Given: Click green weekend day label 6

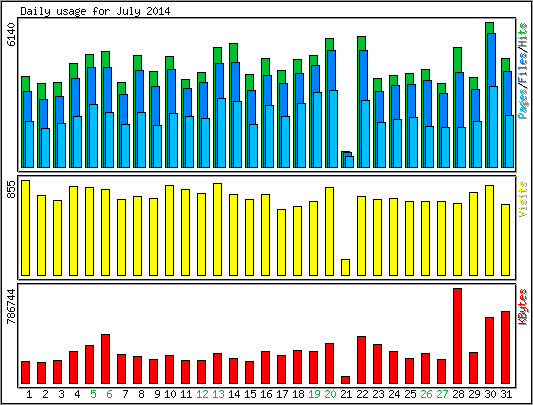Looking at the screenshot, I should [x=109, y=394].
